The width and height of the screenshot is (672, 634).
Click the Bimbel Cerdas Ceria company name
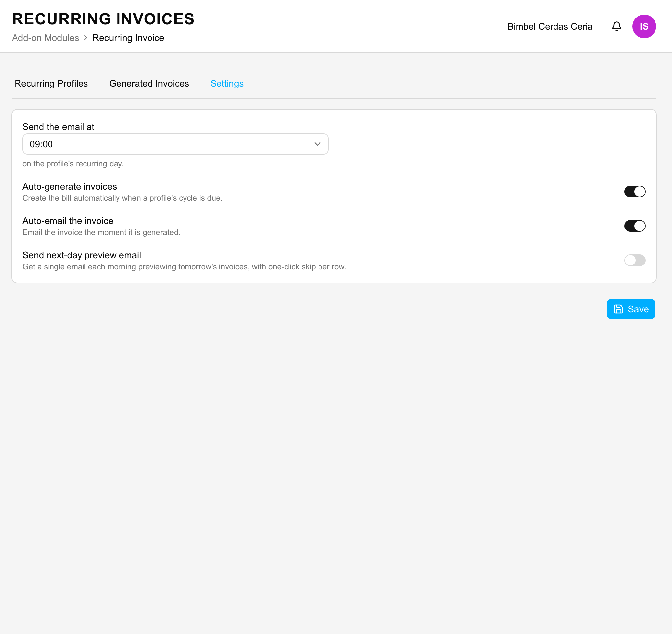[x=550, y=27]
